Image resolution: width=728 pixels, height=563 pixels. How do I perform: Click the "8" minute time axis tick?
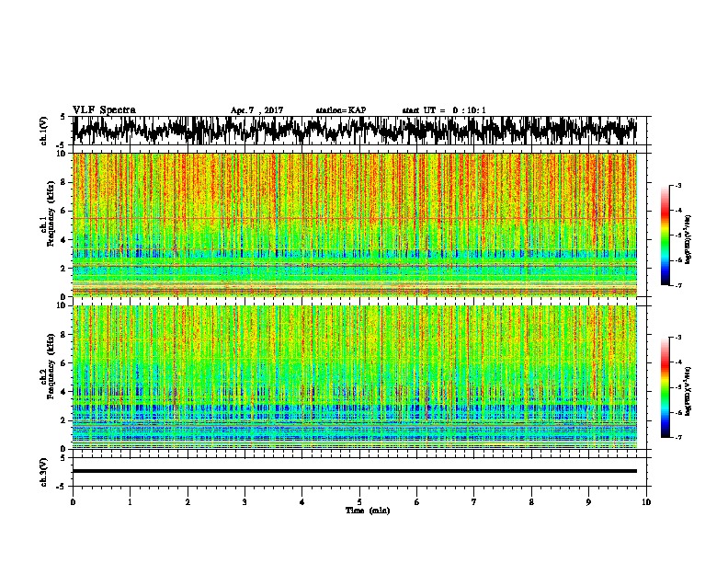pos(531,502)
